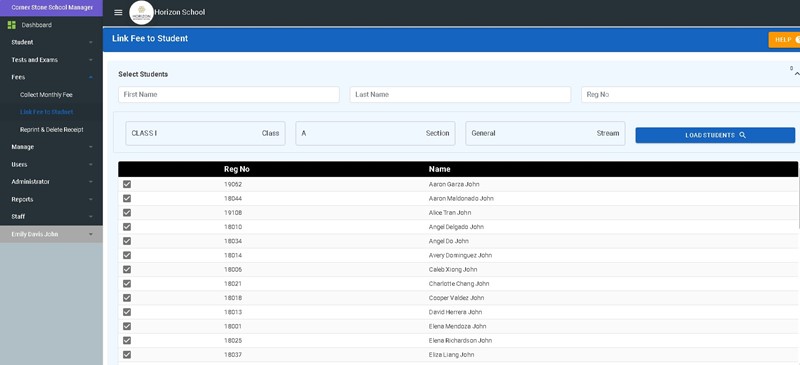Click Corner Stone School Manager title
The height and width of the screenshot is (365, 800).
click(x=52, y=8)
